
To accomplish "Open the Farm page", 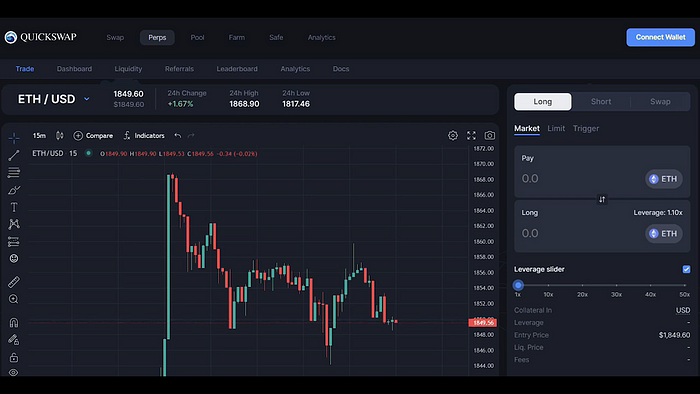I will click(x=237, y=37).
